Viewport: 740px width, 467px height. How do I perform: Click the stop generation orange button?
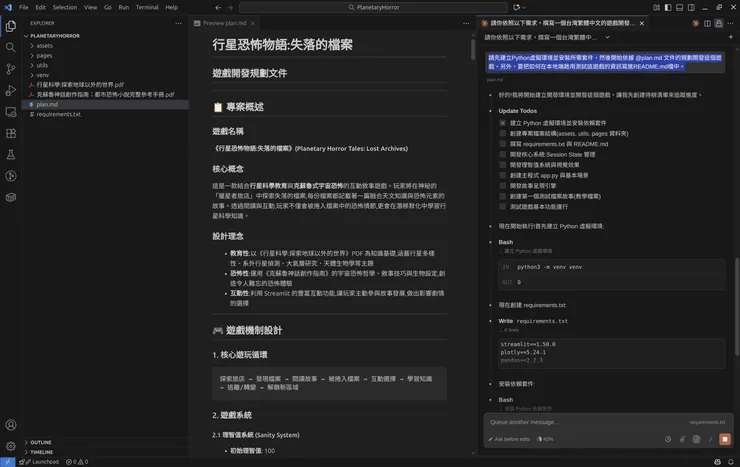pyautogui.click(x=725, y=439)
